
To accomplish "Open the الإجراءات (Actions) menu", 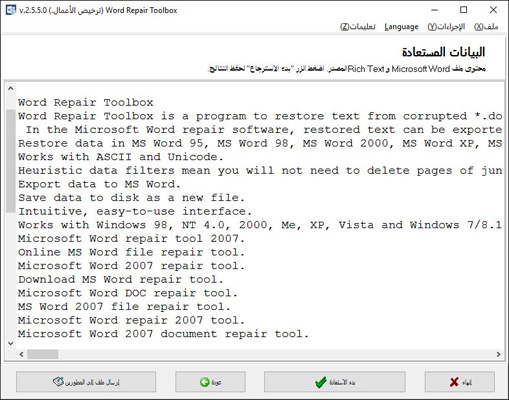I will (446, 27).
